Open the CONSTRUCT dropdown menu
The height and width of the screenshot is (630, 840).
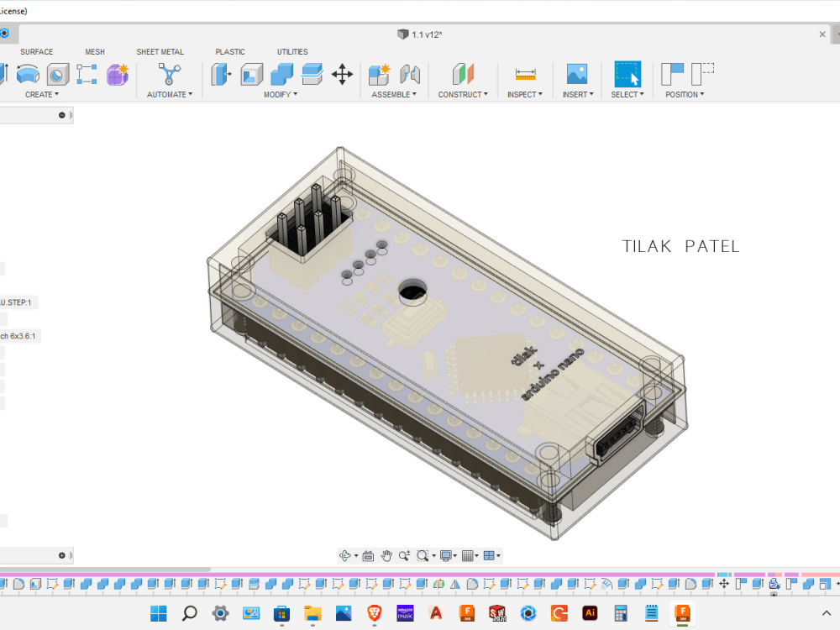click(x=463, y=94)
